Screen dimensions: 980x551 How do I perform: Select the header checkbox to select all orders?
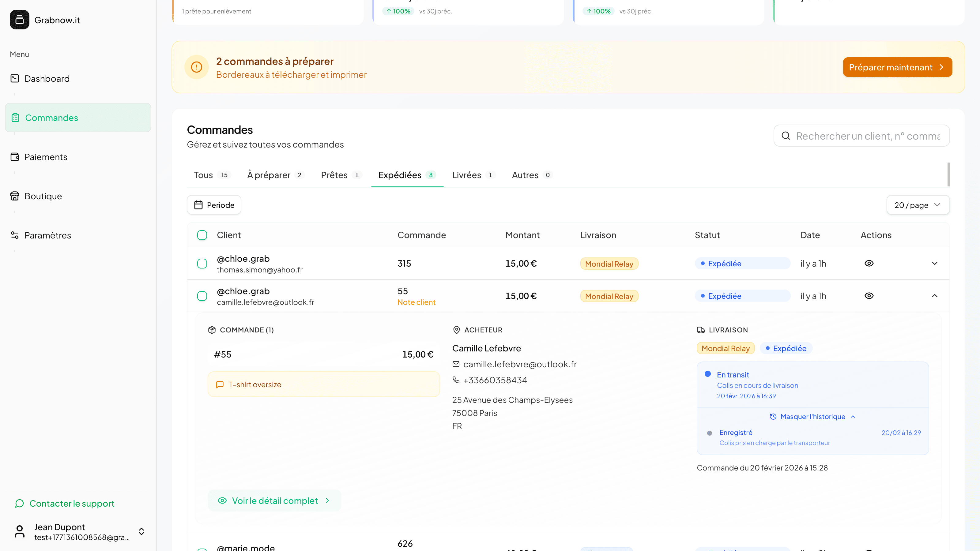202,235
